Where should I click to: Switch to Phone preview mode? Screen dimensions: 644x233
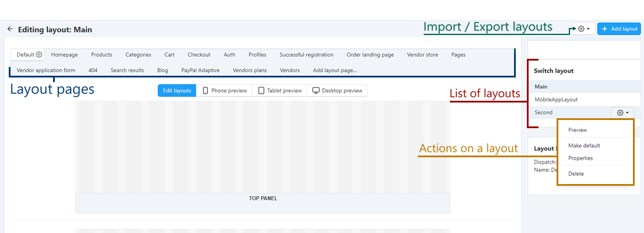pos(224,91)
